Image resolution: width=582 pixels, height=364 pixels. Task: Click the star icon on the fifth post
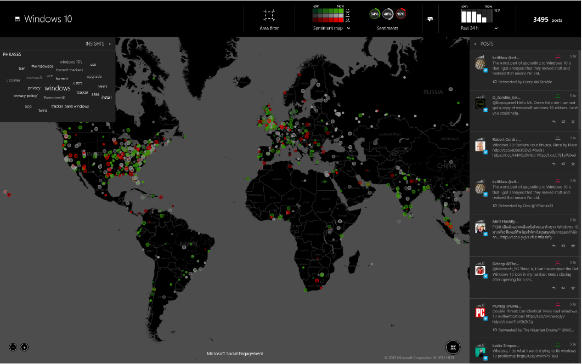click(x=573, y=246)
